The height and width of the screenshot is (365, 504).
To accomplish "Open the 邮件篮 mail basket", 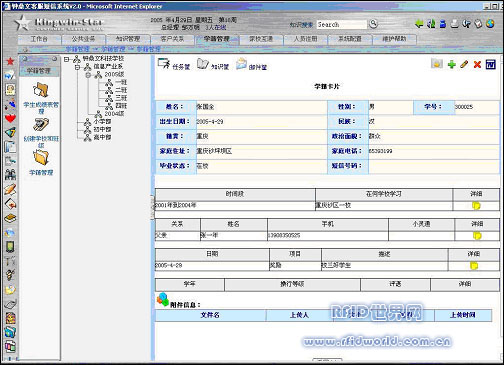I will coord(252,64).
